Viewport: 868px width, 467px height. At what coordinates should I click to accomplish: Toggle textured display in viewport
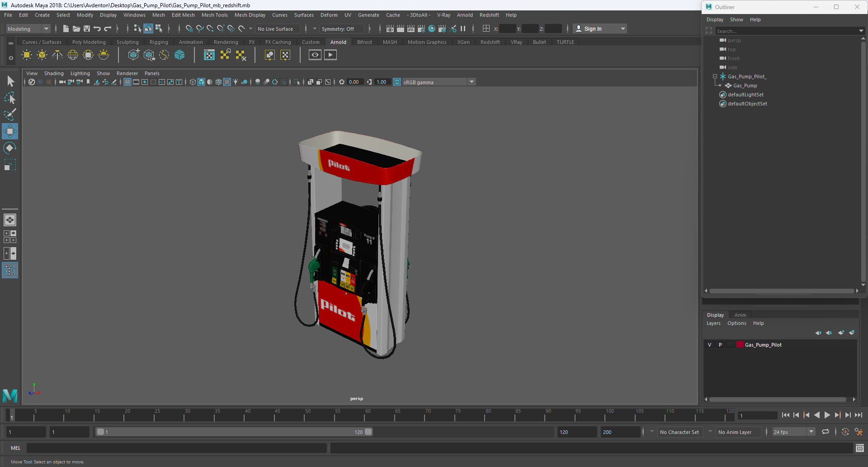point(227,82)
